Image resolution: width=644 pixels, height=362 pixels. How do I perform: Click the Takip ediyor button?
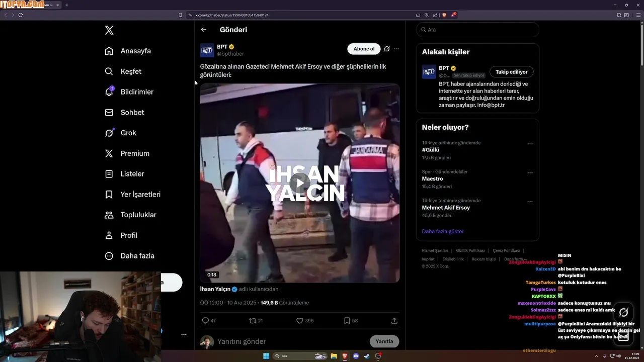[x=512, y=72]
